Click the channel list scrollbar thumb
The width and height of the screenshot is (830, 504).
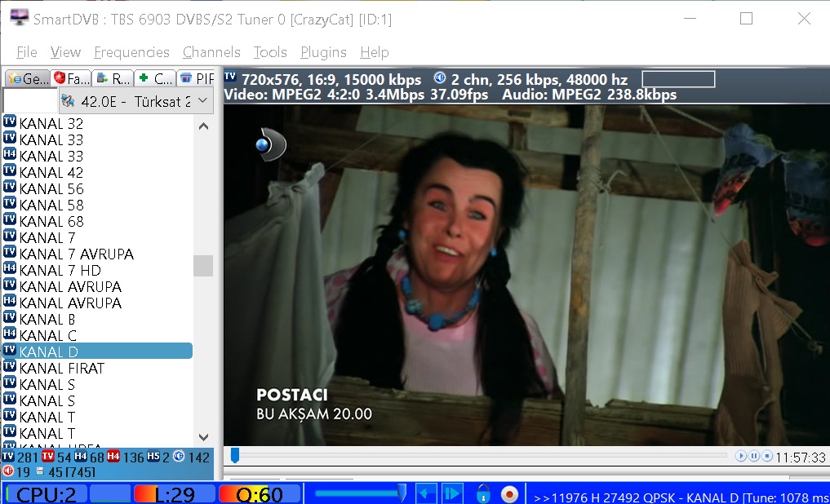203,266
